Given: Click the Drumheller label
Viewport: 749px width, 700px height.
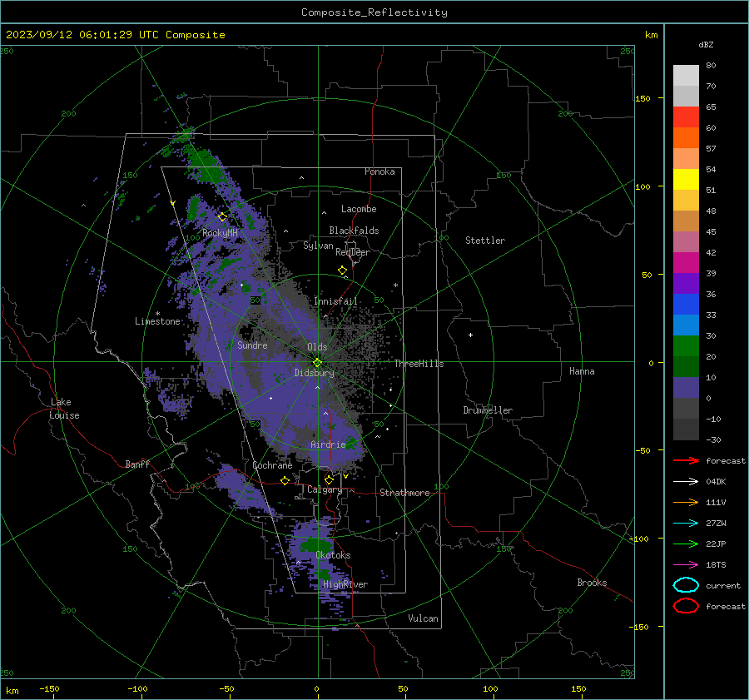Looking at the screenshot, I should point(488,410).
